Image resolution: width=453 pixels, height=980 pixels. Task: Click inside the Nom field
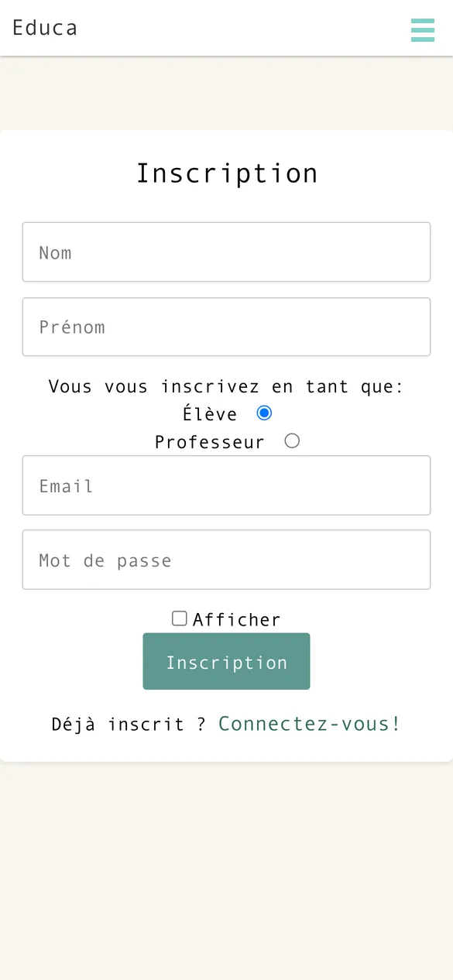(226, 252)
